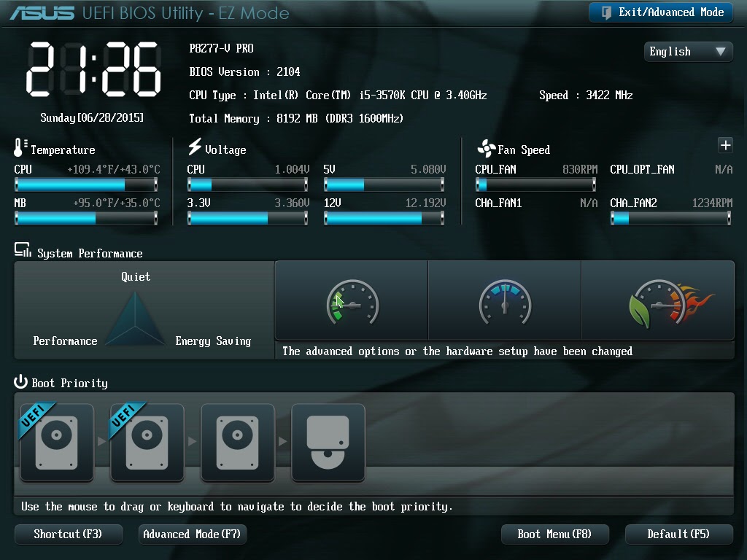Click the Quiet label in performance triangle
This screenshot has height=560, width=747.
pos(136,276)
